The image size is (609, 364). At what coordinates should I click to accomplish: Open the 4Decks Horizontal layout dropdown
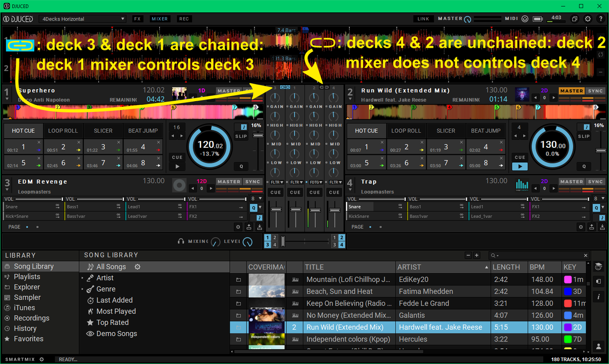pos(82,19)
